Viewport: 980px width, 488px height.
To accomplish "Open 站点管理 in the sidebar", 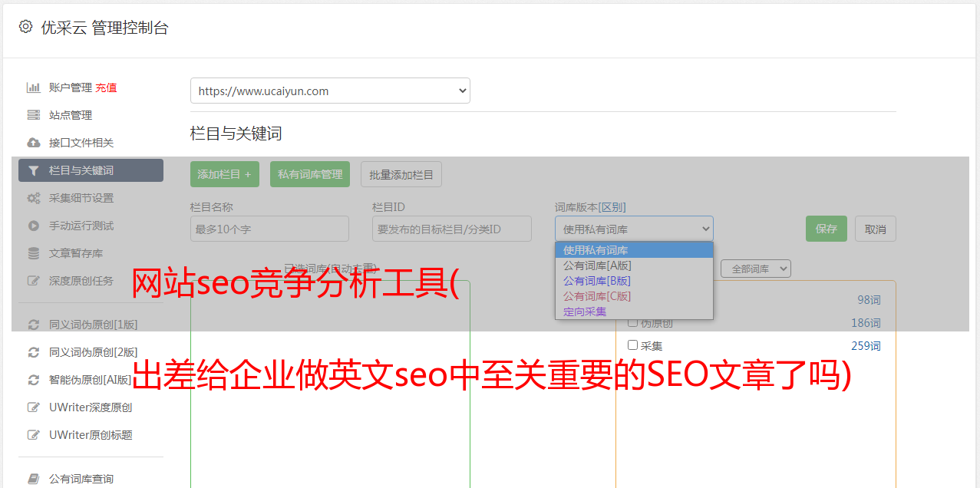I will 71,115.
